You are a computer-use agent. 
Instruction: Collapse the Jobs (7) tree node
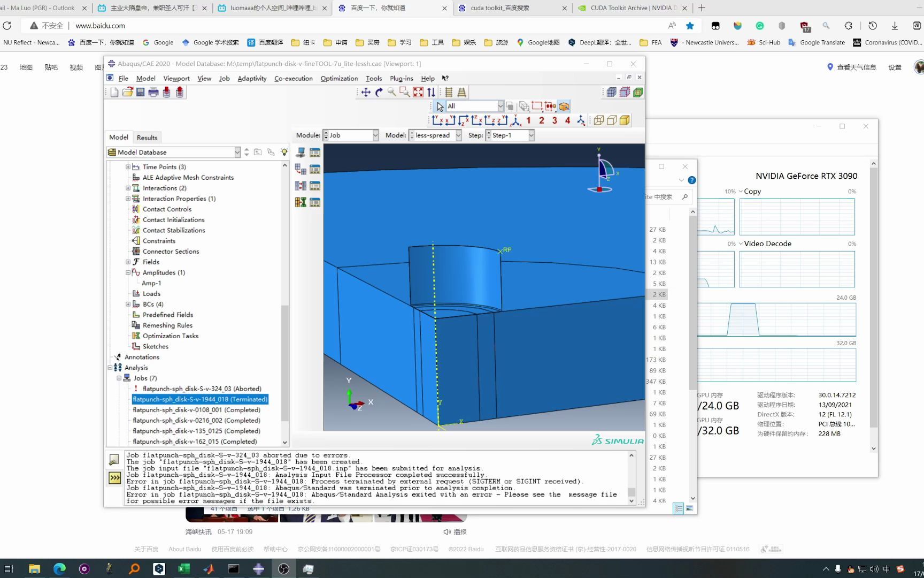click(119, 378)
